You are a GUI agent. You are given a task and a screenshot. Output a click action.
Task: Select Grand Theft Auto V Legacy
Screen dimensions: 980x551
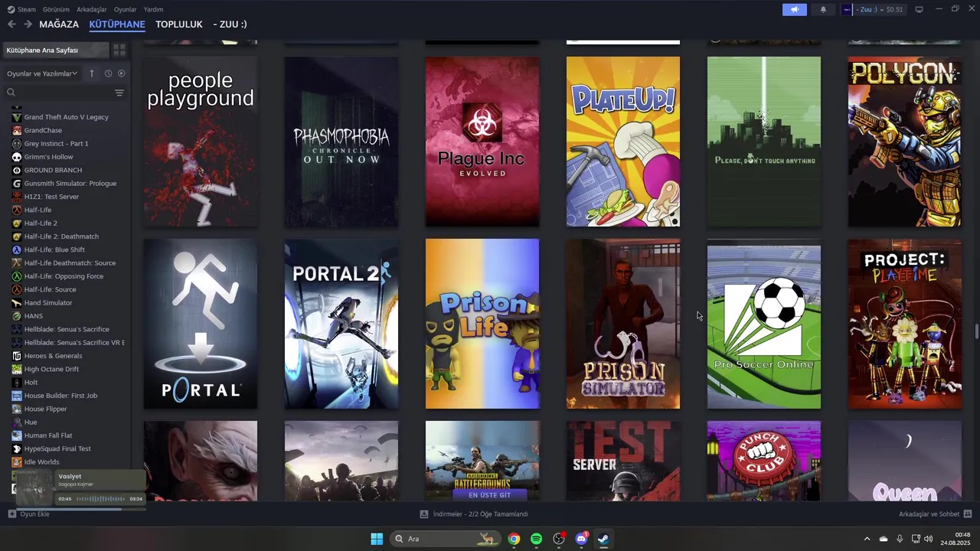(66, 117)
